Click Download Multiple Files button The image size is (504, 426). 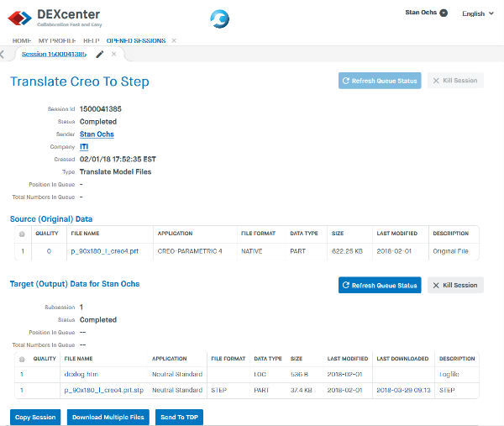click(x=108, y=418)
